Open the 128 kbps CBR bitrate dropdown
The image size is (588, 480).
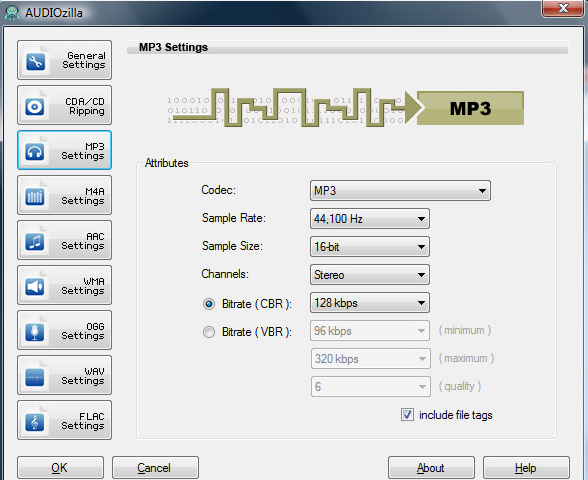click(x=370, y=303)
